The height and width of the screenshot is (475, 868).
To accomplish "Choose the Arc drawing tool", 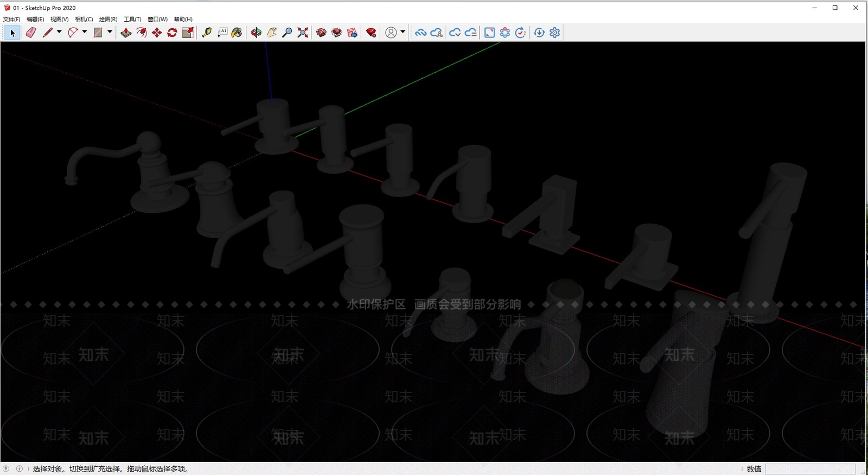I will 73,33.
